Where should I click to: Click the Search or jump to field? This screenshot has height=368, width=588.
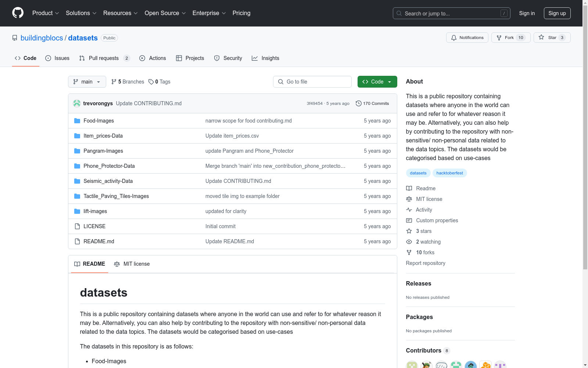point(452,13)
